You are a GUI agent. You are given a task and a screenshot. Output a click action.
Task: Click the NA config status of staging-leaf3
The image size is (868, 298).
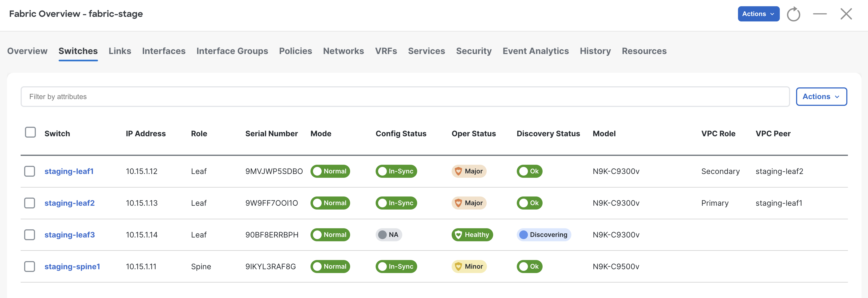389,234
